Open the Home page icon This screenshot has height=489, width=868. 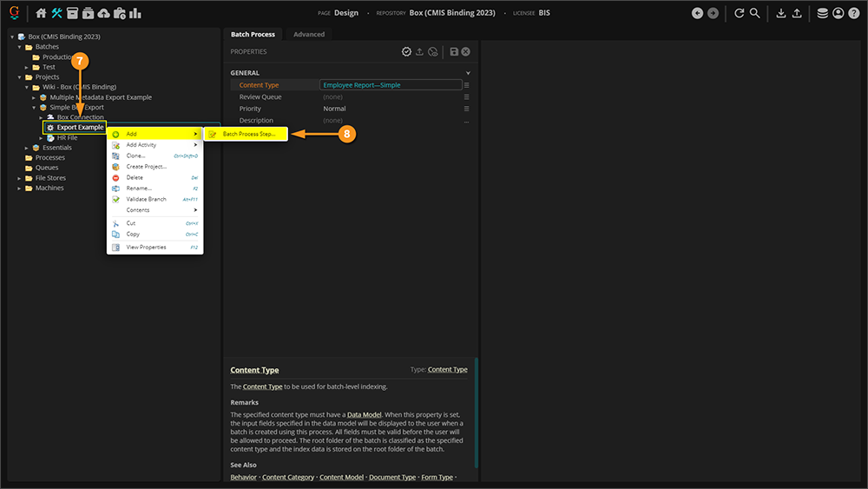coord(41,13)
